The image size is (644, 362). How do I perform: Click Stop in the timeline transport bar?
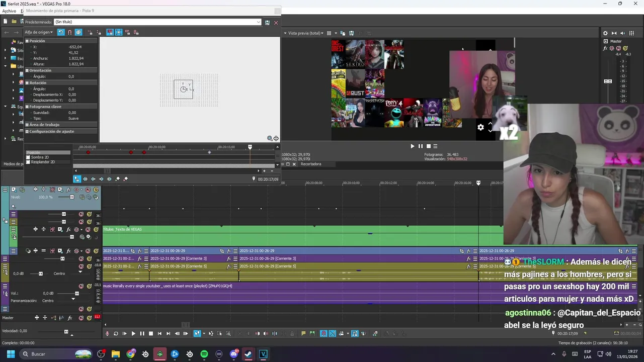[x=151, y=333]
